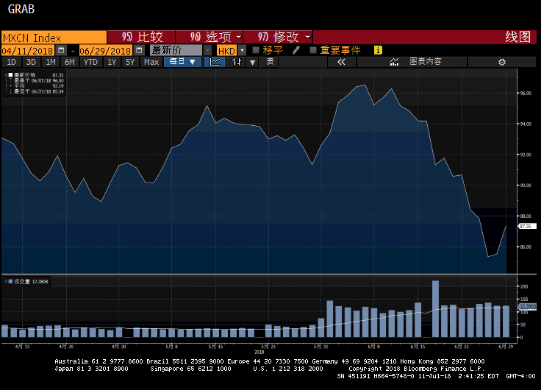Image resolution: width=541 pixels, height=390 pixels.
Task: Toggle the 最新价格 legend series box
Action: (11, 75)
